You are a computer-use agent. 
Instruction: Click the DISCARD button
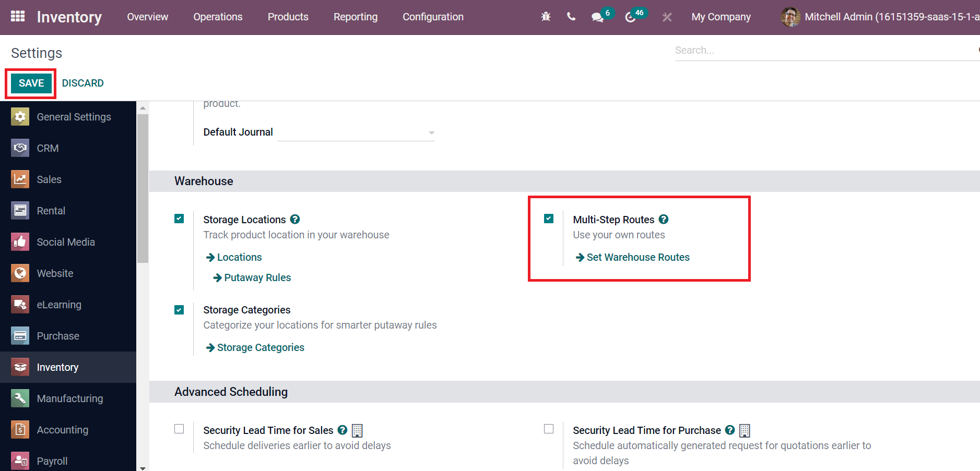[x=82, y=83]
